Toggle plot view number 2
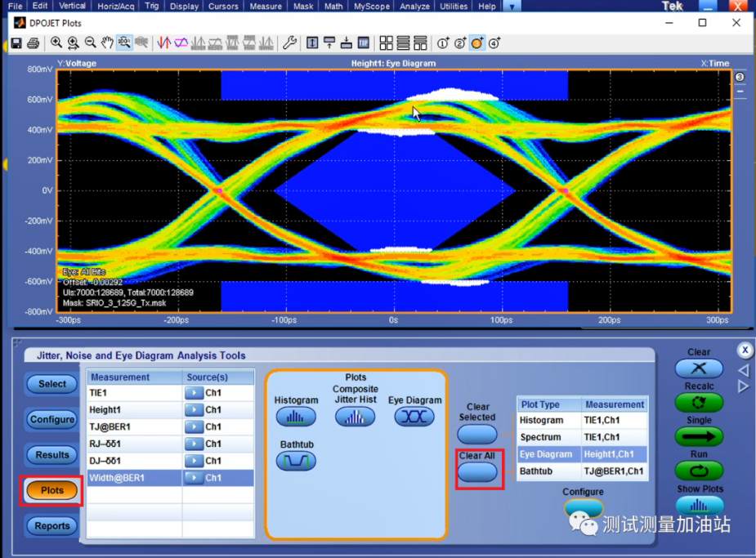 (x=460, y=43)
